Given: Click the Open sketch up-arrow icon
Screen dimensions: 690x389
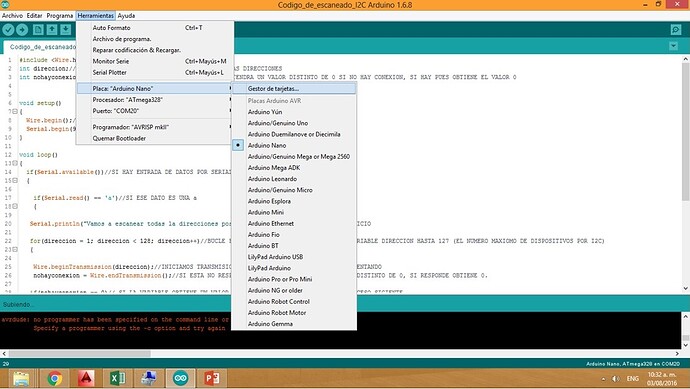Looking at the screenshot, I should [x=52, y=29].
